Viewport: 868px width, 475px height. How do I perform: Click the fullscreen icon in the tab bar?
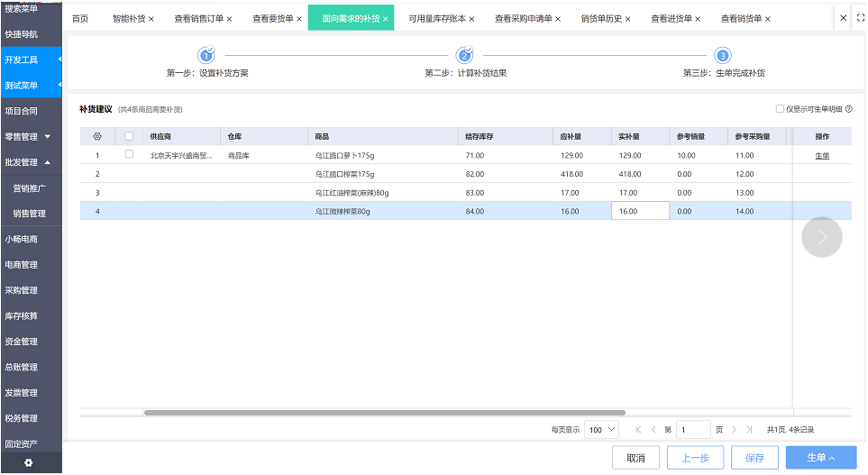[x=860, y=18]
